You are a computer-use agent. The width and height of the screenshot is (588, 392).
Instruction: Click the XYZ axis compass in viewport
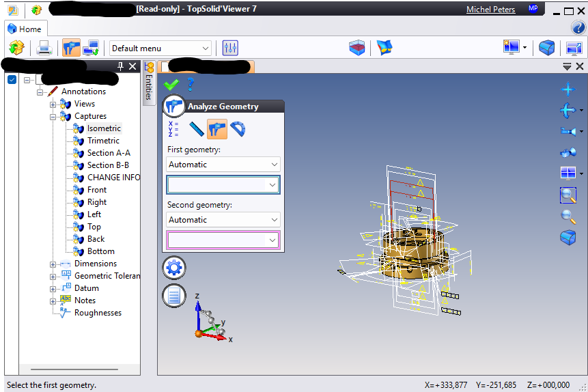(212, 318)
